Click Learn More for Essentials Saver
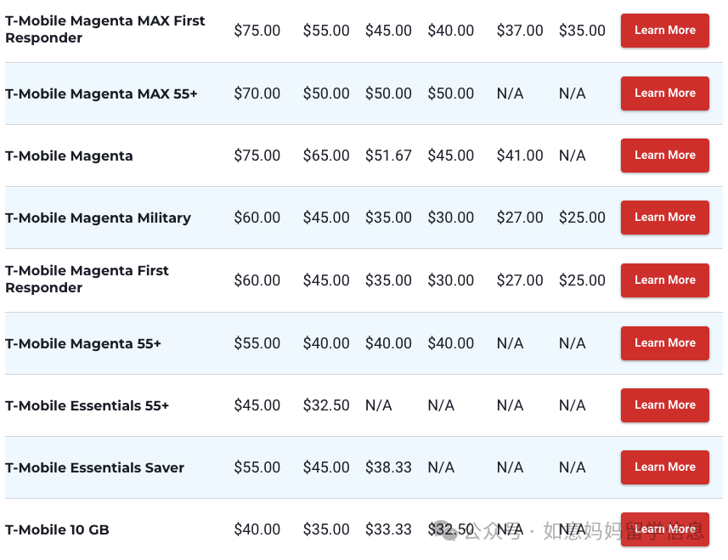Image resolution: width=728 pixels, height=560 pixels. (664, 467)
